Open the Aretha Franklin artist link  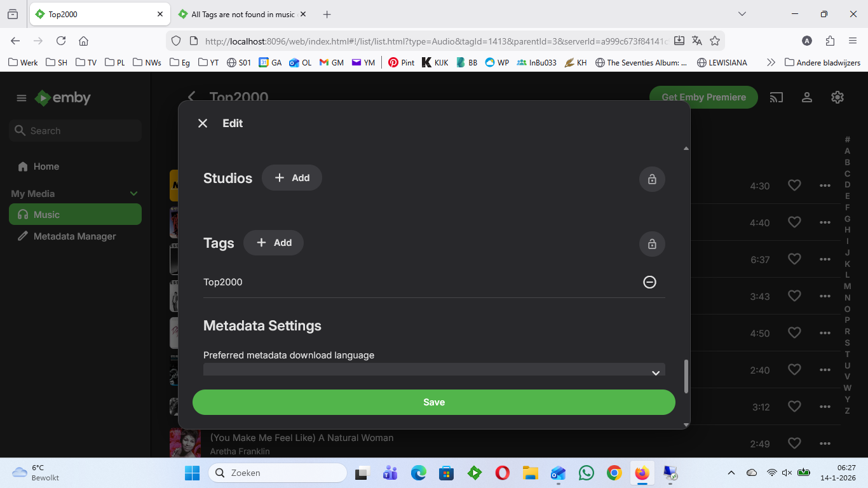tap(240, 451)
